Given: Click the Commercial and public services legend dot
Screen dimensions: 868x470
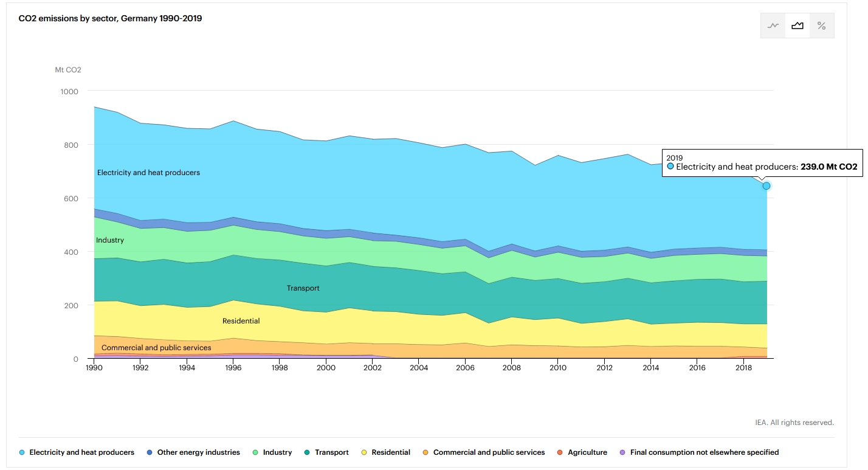Looking at the screenshot, I should 425,452.
